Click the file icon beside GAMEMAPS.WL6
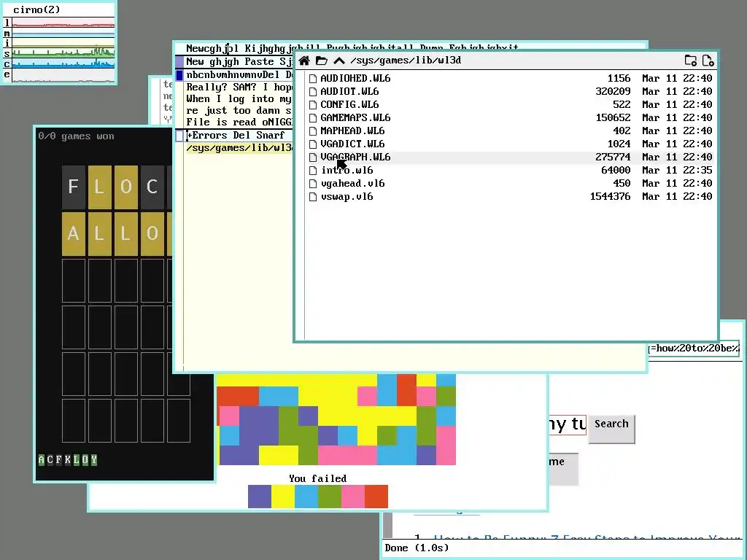 (x=313, y=117)
